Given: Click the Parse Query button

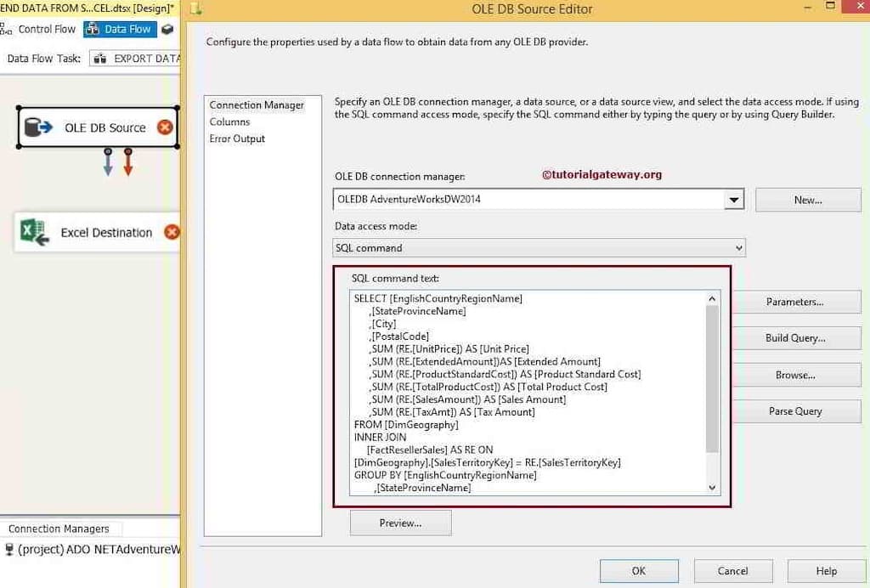Looking at the screenshot, I should tap(796, 411).
